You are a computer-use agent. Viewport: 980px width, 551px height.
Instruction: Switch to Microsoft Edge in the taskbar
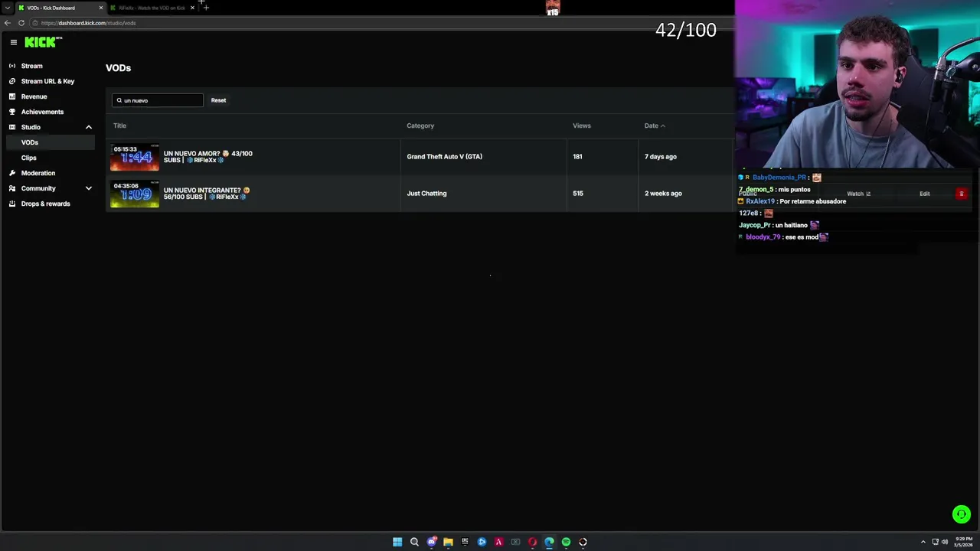coord(549,542)
